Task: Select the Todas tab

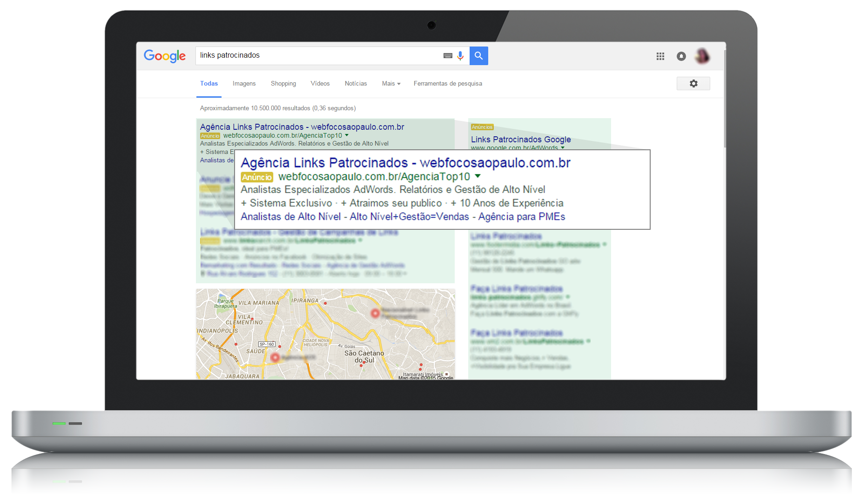Action: point(209,84)
